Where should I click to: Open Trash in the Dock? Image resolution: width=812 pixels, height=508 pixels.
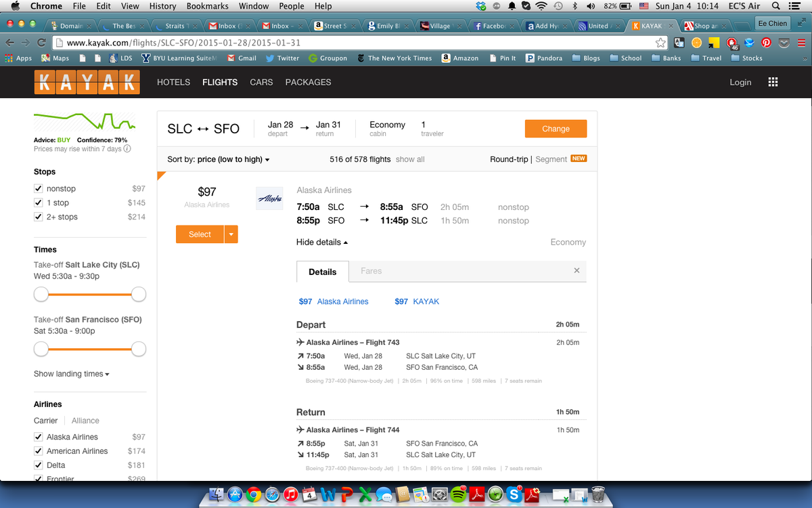598,494
